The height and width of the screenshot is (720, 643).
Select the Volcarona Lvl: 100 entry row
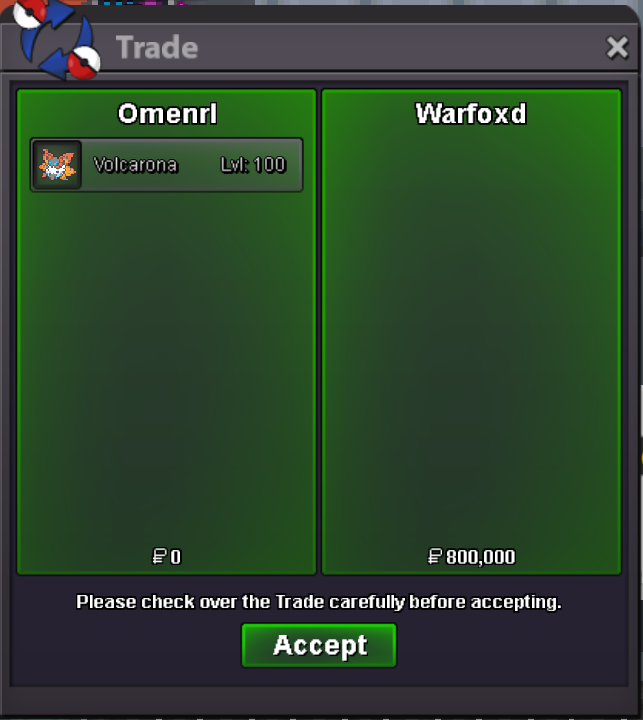[166, 165]
